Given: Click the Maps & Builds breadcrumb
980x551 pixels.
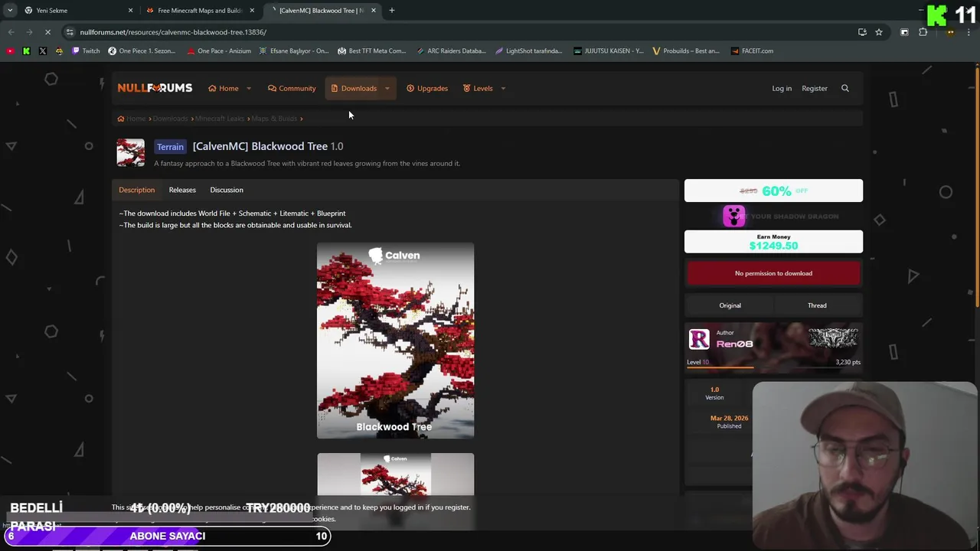Looking at the screenshot, I should [x=274, y=119].
